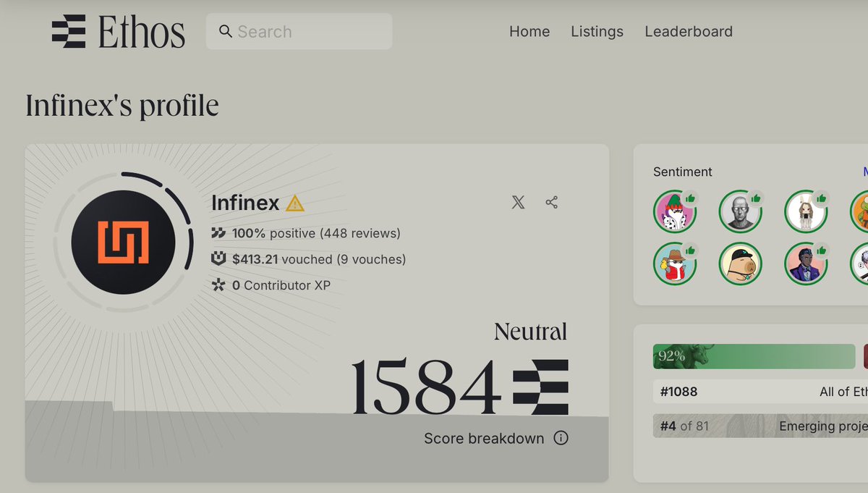Click the brown-hat character reviewer avatar
This screenshot has height=493, width=868.
point(674,264)
